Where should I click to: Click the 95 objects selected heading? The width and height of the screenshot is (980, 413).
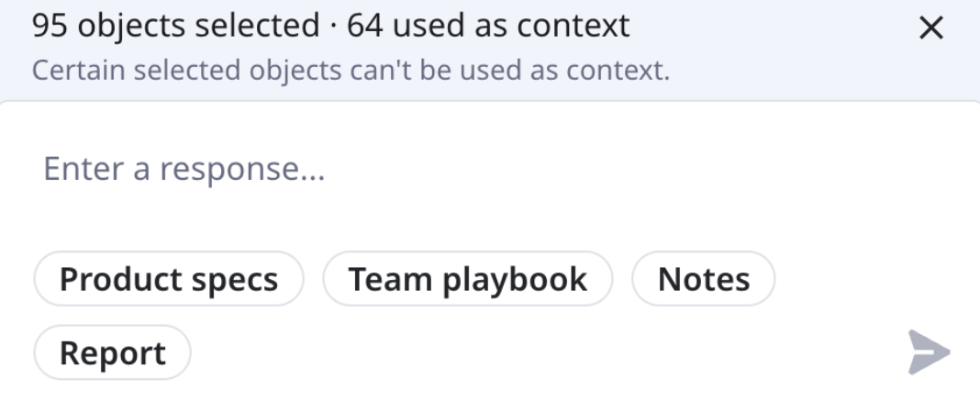point(175,27)
